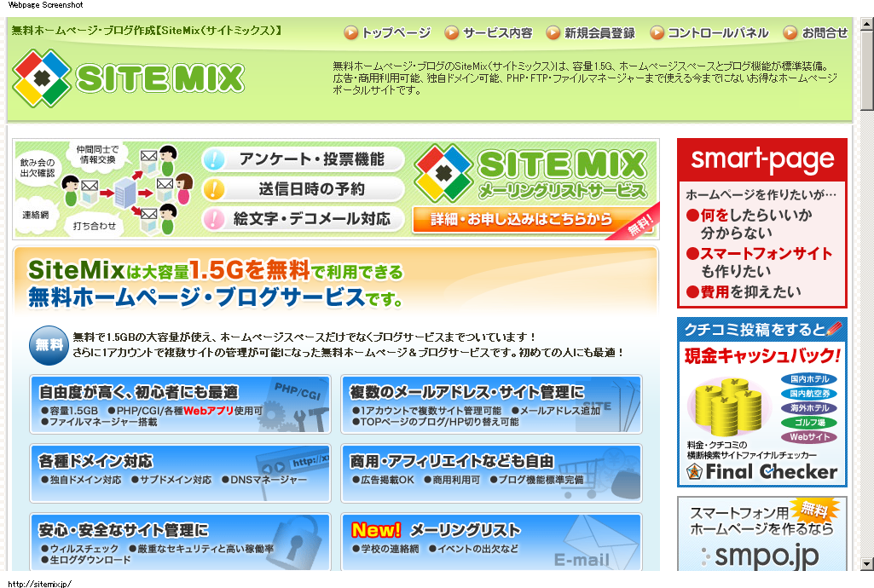Screen dimensions: 874x588
Task: Open the smart-page advertisement banner
Action: point(762,223)
